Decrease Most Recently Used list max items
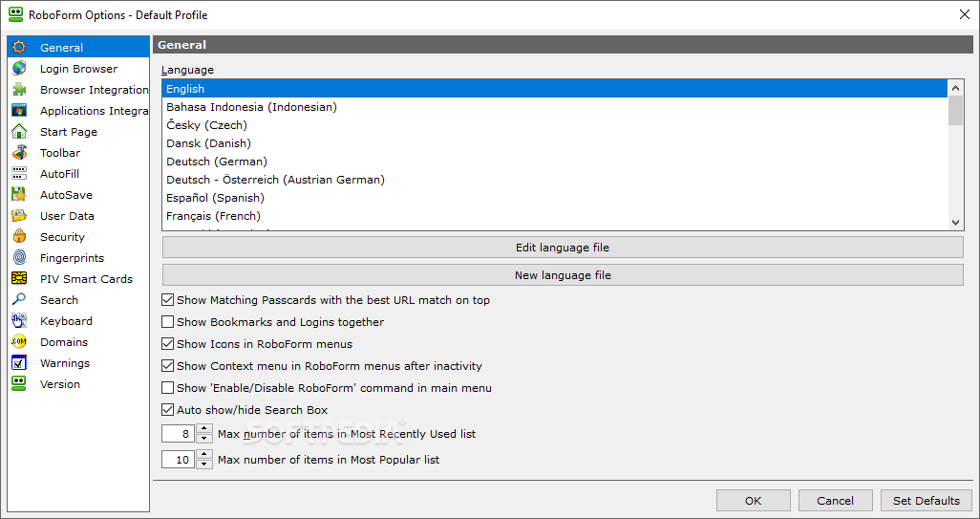The height and width of the screenshot is (519, 980). click(x=204, y=439)
